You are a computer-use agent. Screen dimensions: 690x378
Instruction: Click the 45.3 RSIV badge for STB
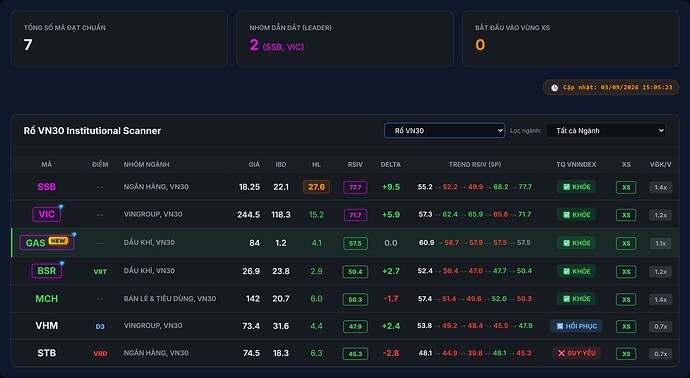355,354
